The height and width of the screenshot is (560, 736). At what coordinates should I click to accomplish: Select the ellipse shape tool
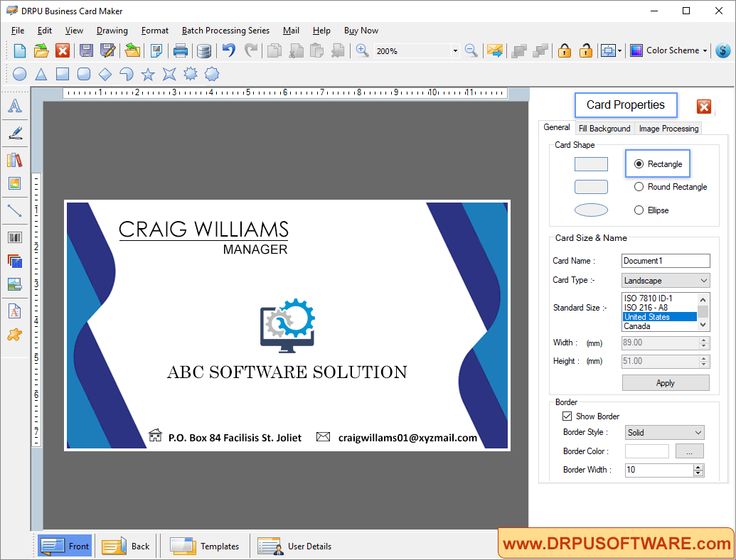[20, 74]
